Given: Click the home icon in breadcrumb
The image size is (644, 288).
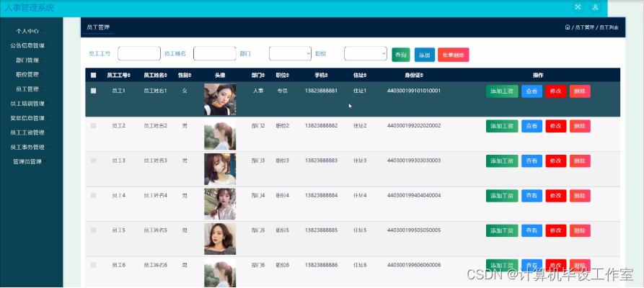Looking at the screenshot, I should tap(568, 27).
